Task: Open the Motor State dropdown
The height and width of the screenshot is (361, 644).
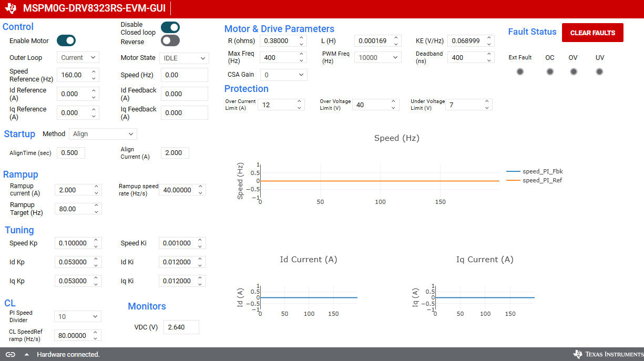Action: pos(185,58)
